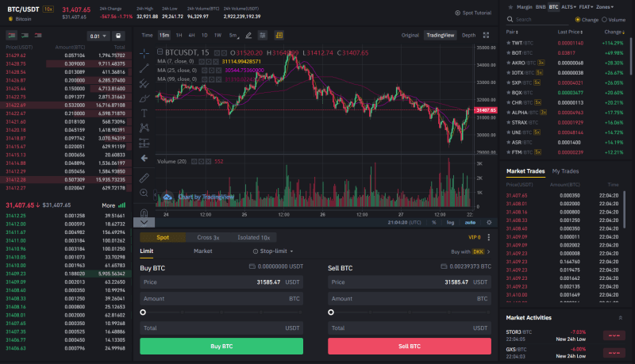Switch to the Isolated 10x tab

(253, 237)
